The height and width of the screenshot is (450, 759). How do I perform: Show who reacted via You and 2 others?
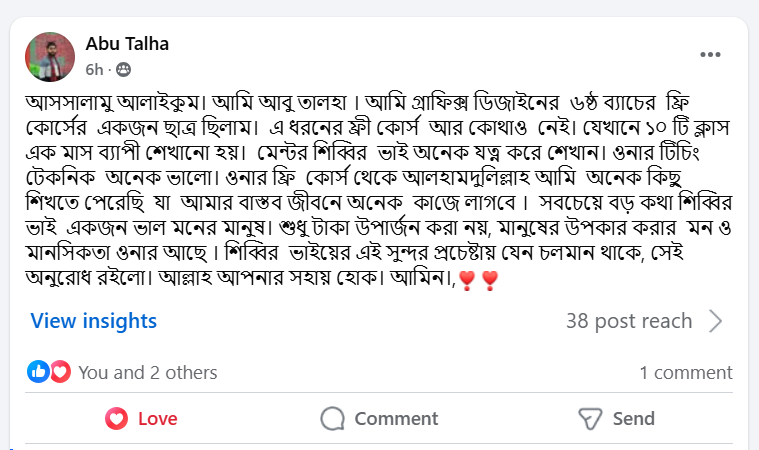(147, 373)
